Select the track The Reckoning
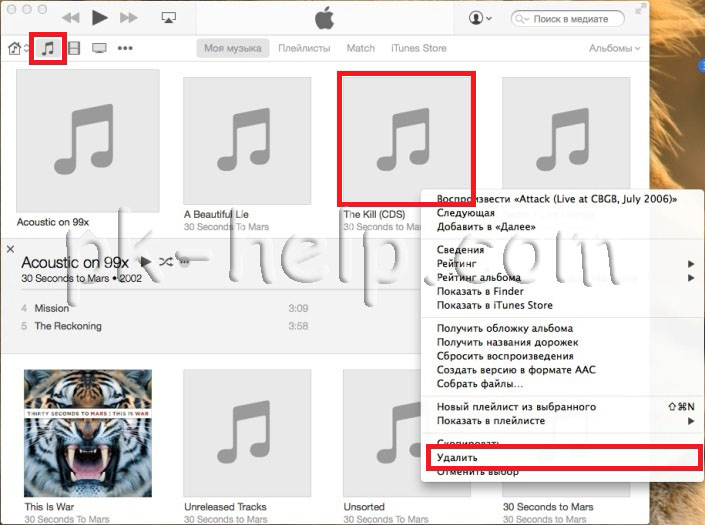Image resolution: width=705 pixels, height=525 pixels. (68, 326)
